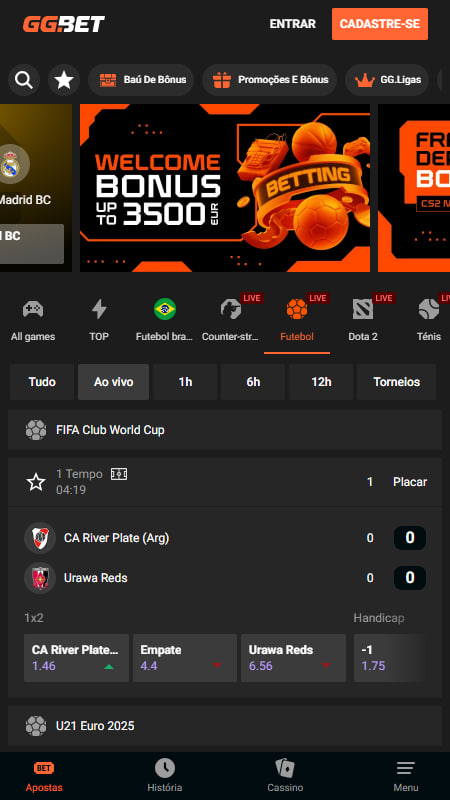This screenshot has width=450, height=800.
Task: Open the Dota 2 category icon
Action: pyautogui.click(x=363, y=309)
